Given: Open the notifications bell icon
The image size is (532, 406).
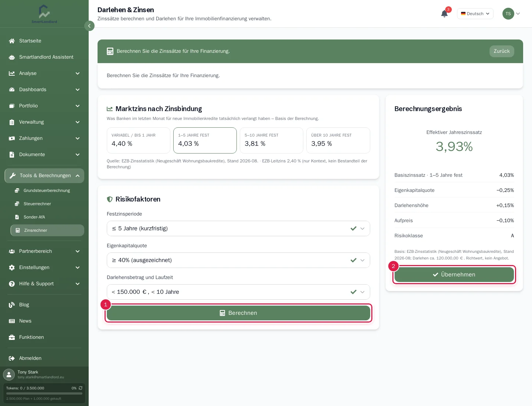Looking at the screenshot, I should point(444,14).
